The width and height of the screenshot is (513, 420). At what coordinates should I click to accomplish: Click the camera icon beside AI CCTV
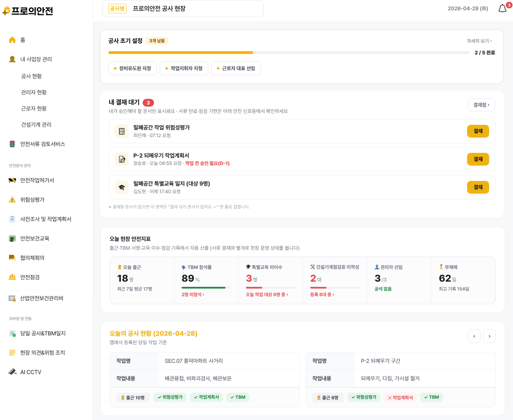point(12,372)
